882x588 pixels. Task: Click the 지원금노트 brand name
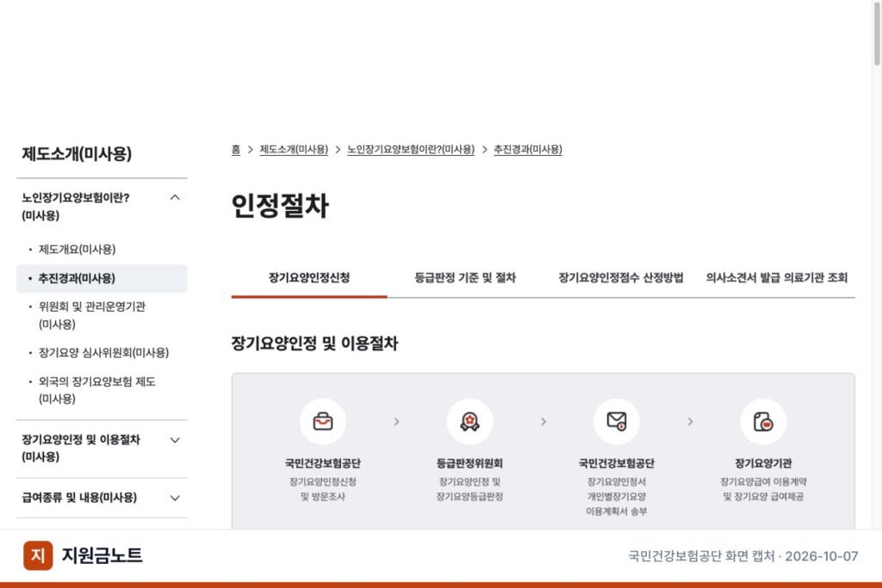102,555
